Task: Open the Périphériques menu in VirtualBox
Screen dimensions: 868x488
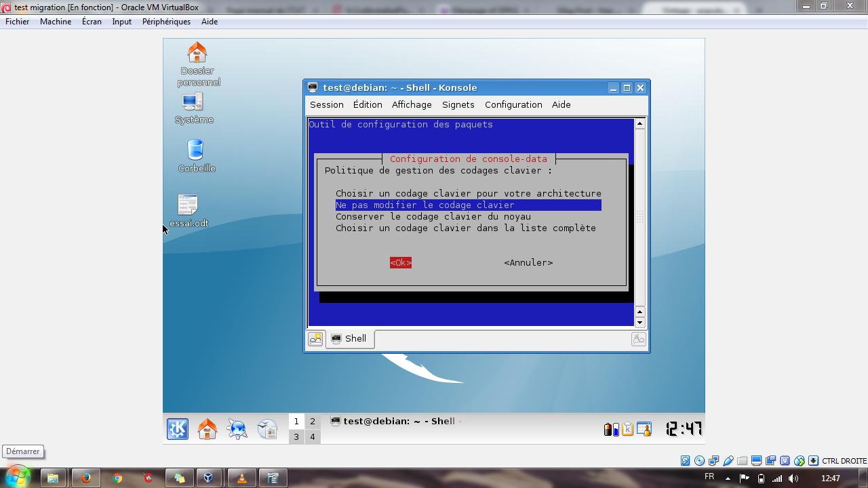Action: click(x=166, y=22)
